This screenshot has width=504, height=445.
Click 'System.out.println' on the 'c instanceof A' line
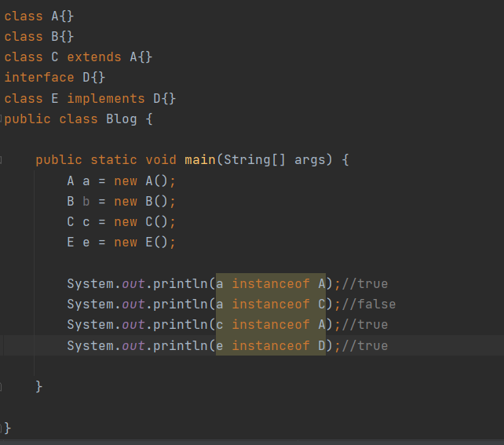[137, 324]
